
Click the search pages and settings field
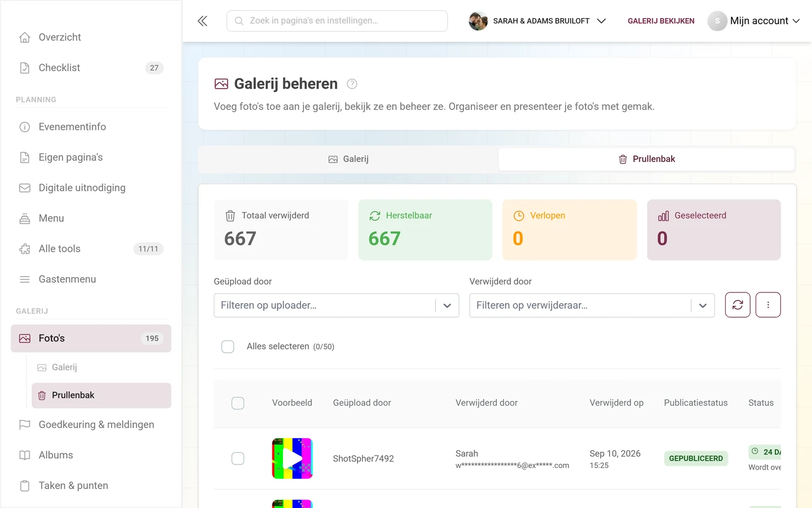[337, 21]
